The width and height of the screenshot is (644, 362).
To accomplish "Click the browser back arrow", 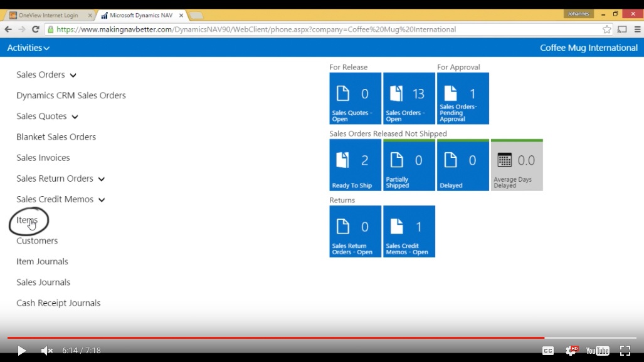I will coord(8,29).
